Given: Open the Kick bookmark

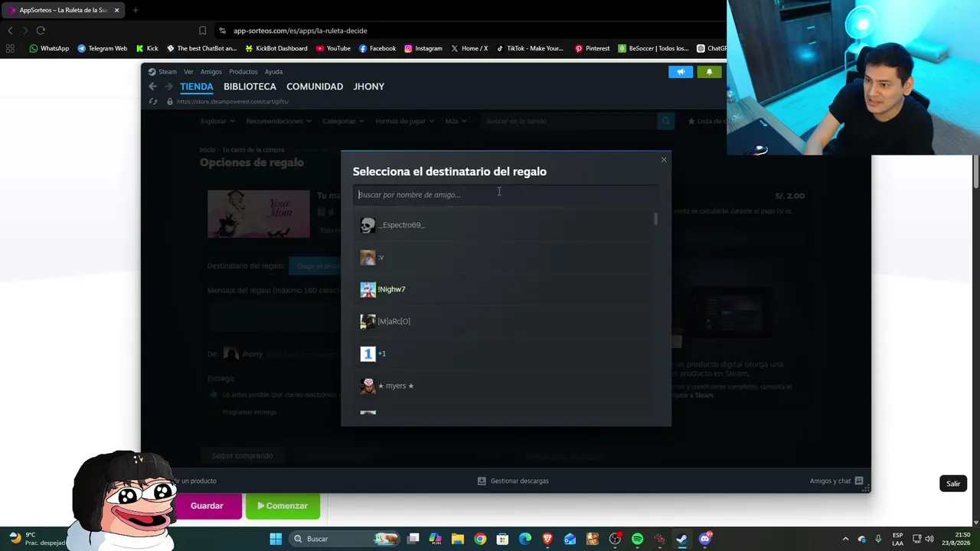Looking at the screenshot, I should (147, 48).
